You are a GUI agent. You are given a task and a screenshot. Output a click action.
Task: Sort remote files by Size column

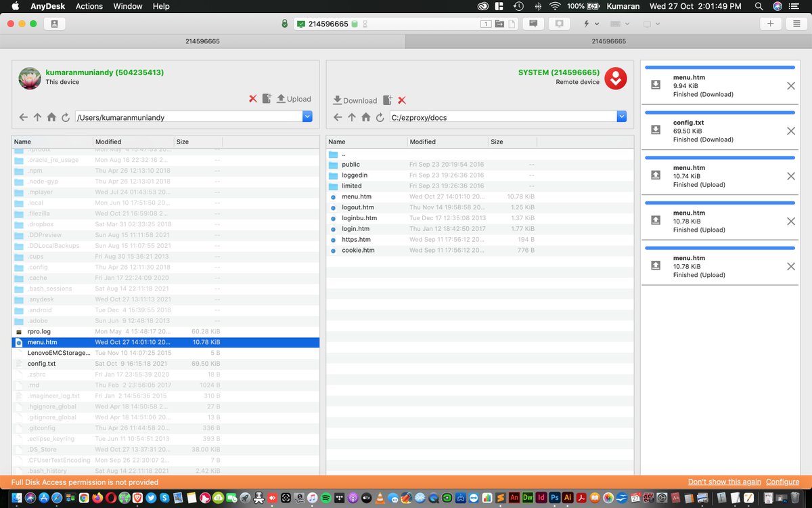(x=512, y=142)
